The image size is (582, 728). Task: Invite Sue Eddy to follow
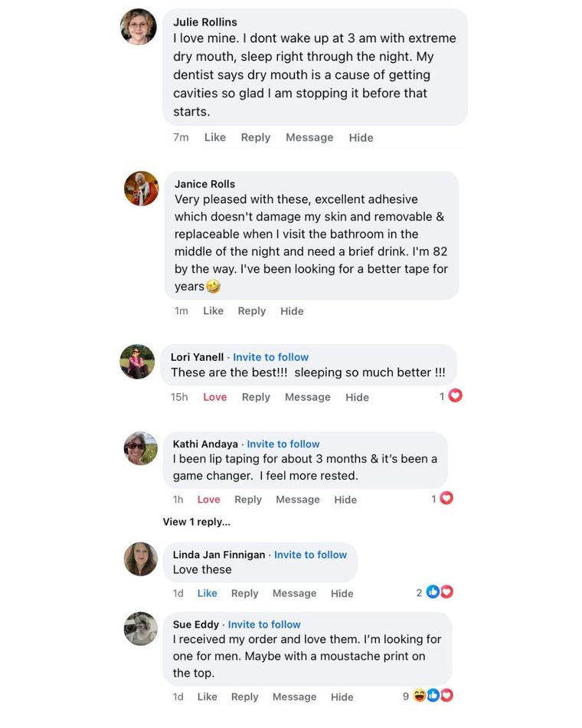pos(264,625)
